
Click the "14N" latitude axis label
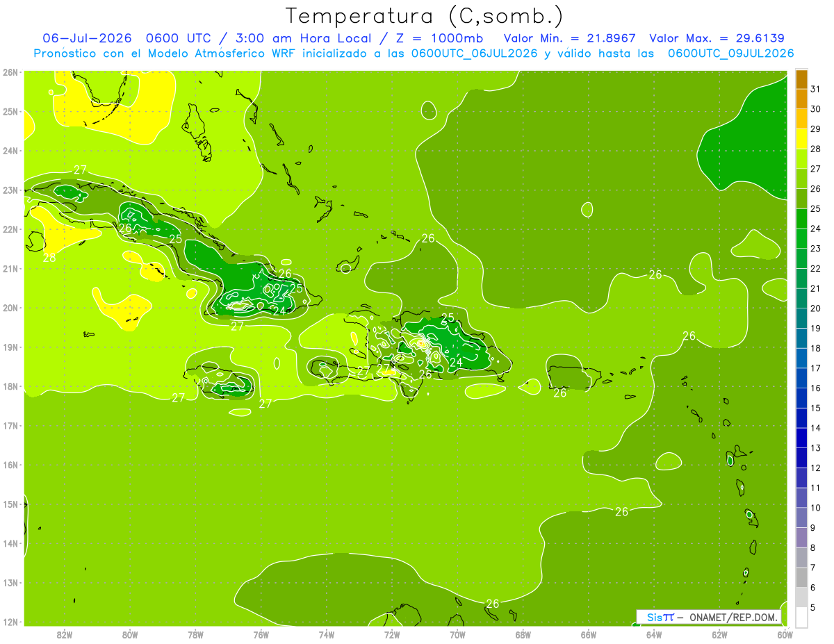click(x=10, y=543)
